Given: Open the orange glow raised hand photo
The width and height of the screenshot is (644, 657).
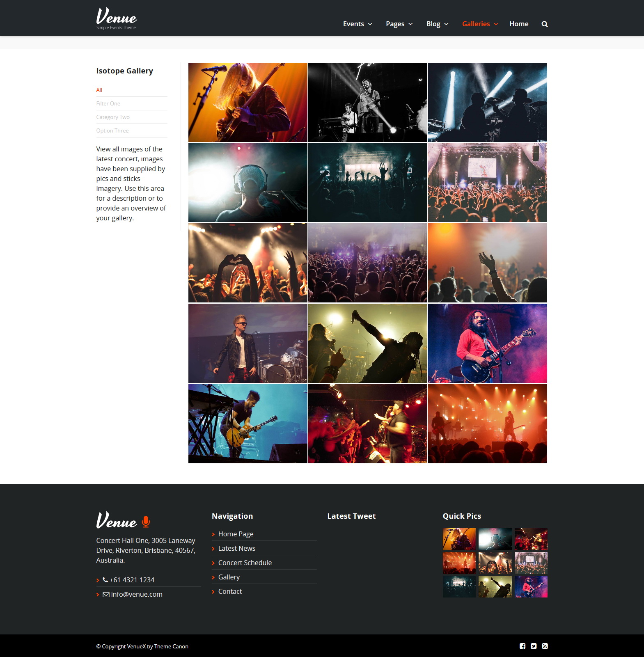Looking at the screenshot, I should pyautogui.click(x=487, y=263).
